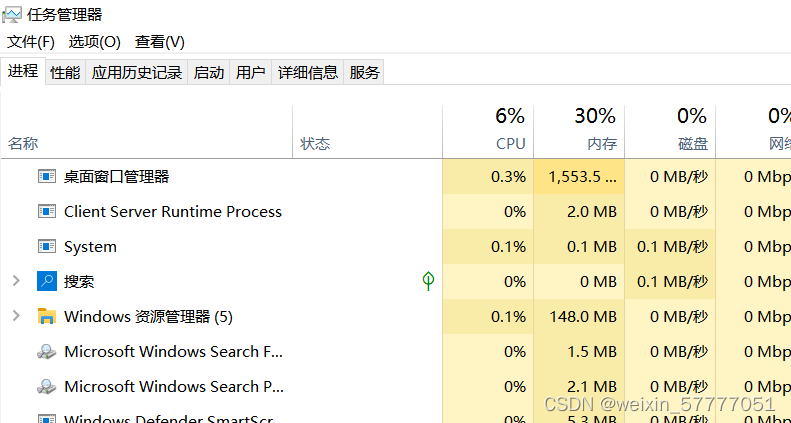The height and width of the screenshot is (423, 791).
Task: Switch to the 启动 tab
Action: 209,73
